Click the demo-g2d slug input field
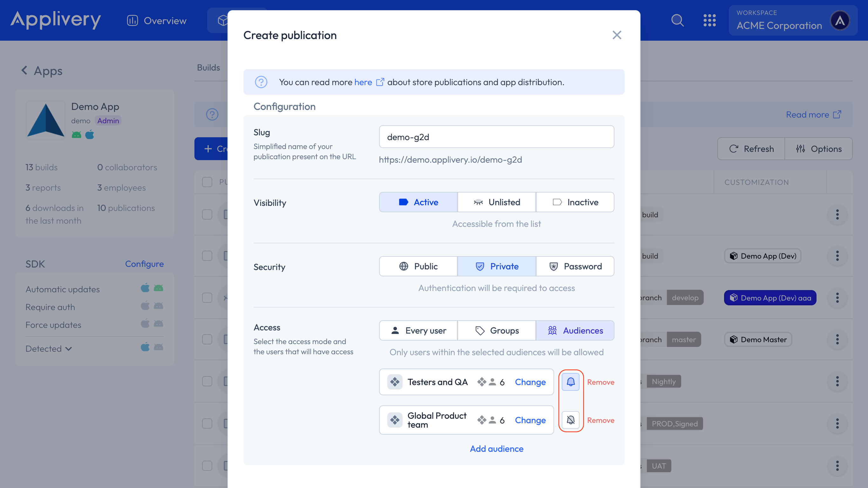Image resolution: width=868 pixels, height=488 pixels. click(497, 137)
